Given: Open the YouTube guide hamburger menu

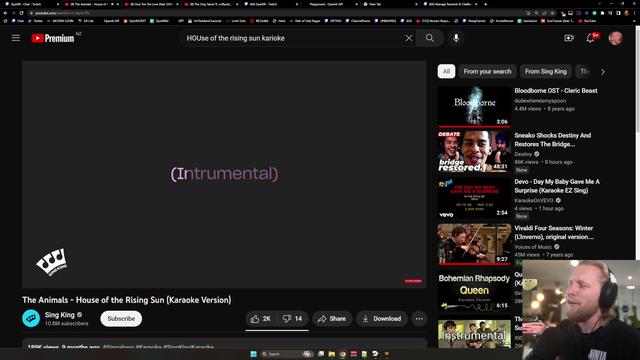Looking at the screenshot, I should [16, 38].
